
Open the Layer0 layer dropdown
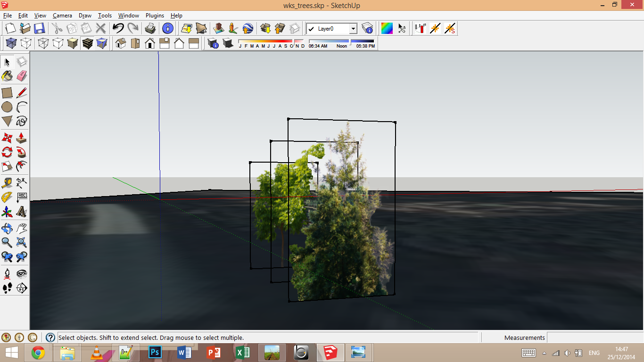tap(353, 29)
